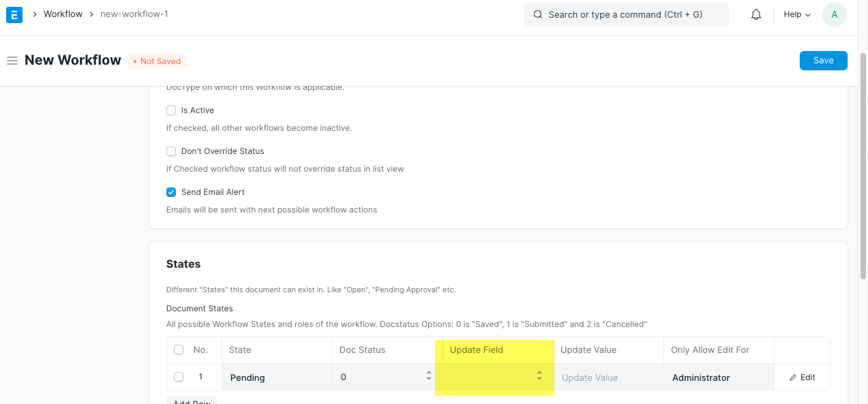The width and height of the screenshot is (868, 404).
Task: Click the magnifier icon in the search bar
Action: click(x=537, y=14)
